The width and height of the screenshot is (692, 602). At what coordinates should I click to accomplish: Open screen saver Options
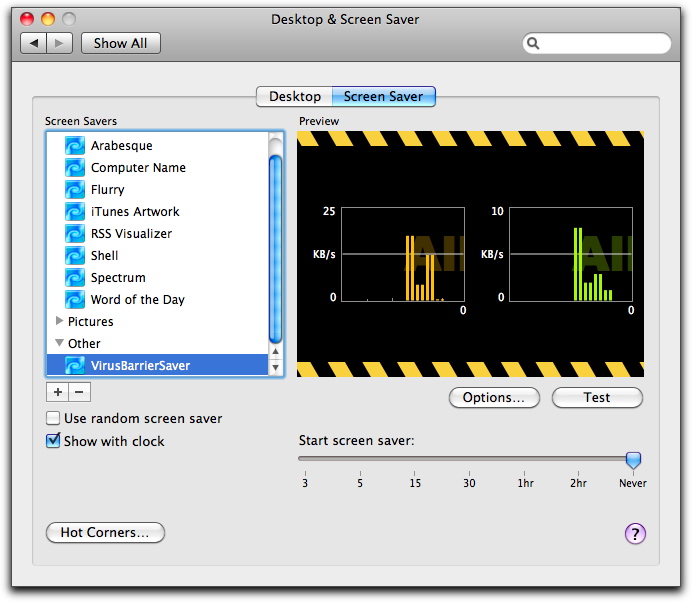point(494,398)
